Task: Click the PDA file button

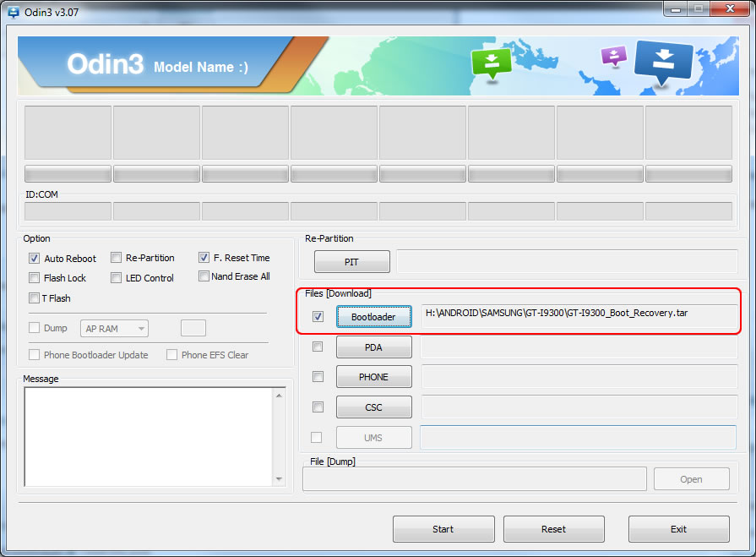Action: (x=373, y=347)
